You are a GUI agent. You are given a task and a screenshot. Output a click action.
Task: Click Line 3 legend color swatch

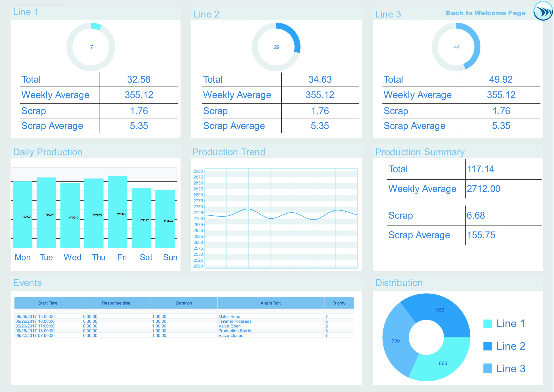487,369
